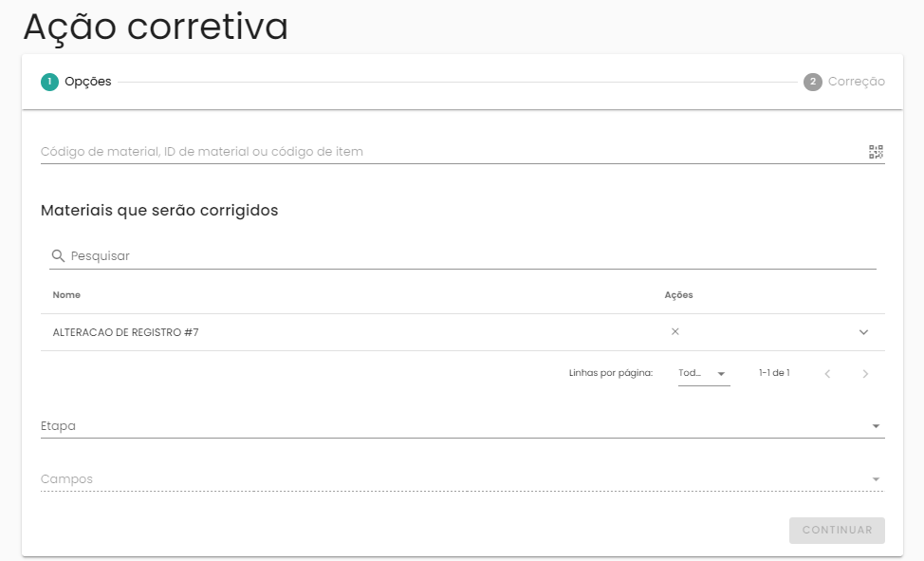Viewport: 924px width, 561px height.
Task: Click the QR code scanner icon
Action: [x=876, y=152]
